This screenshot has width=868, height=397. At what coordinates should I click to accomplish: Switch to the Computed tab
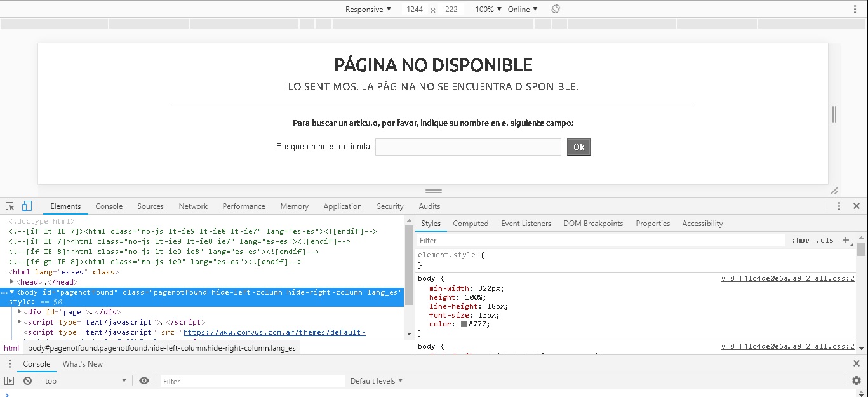[x=471, y=224]
